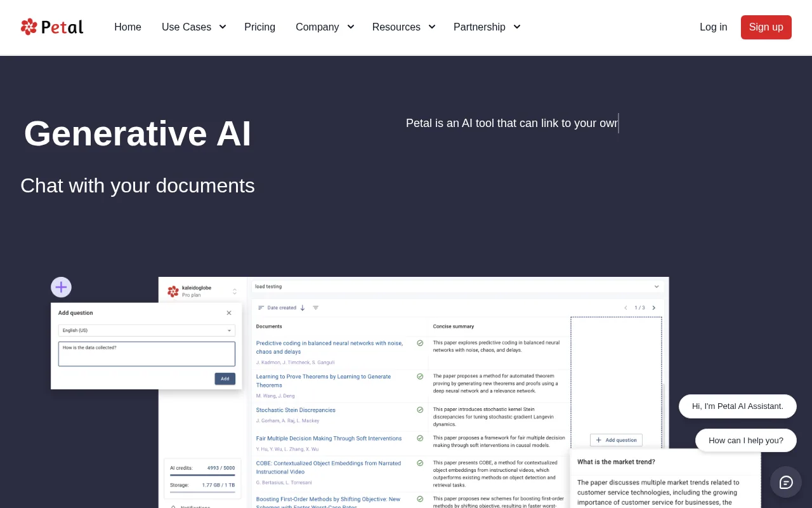Viewport: 812px width, 508px height.
Task: Close the Add question dialog
Action: tap(229, 312)
